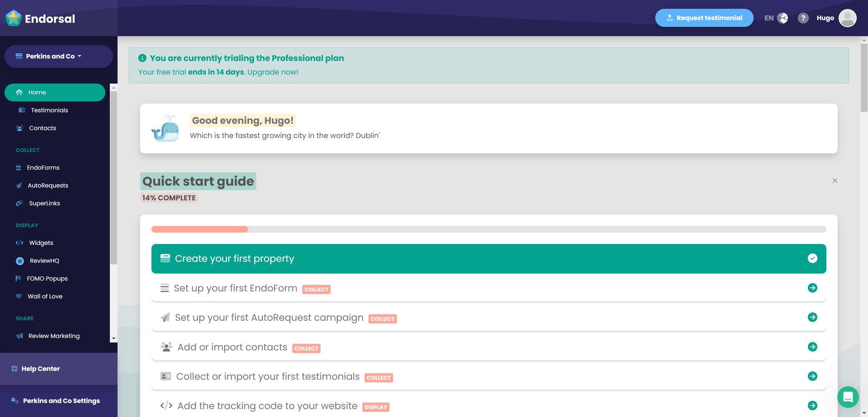The image size is (868, 417).
Task: Open the Perkins and Co property dropdown
Action: 59,56
